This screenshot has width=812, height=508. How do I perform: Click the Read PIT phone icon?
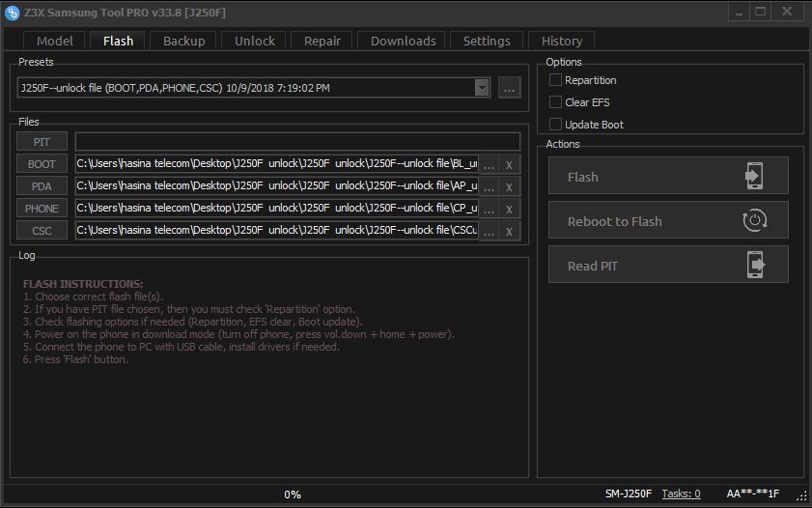pos(756,265)
